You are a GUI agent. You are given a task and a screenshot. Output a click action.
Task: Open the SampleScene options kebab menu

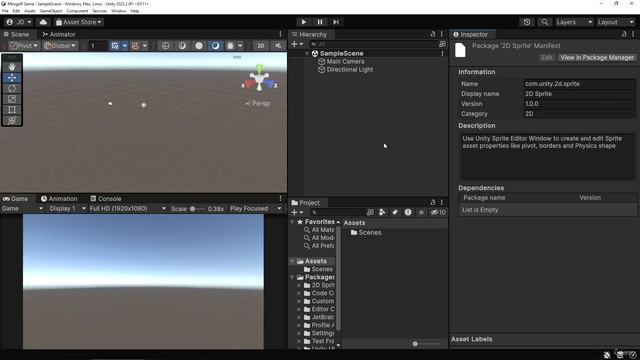[x=442, y=53]
